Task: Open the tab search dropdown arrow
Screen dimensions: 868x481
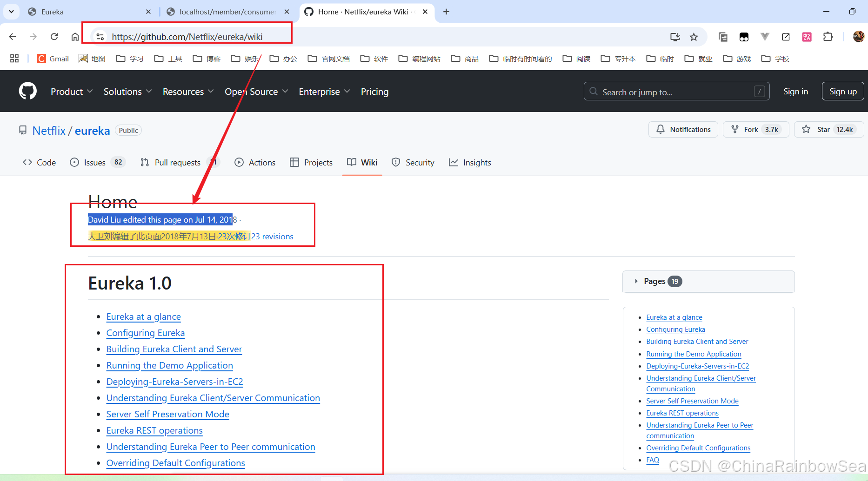Action: click(11, 12)
